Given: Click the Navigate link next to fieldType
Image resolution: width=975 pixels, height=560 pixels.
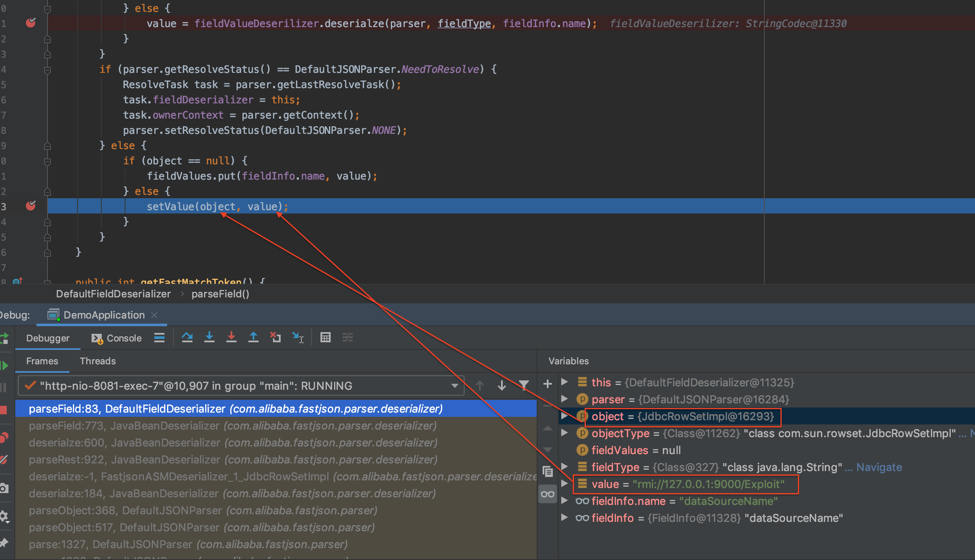Looking at the screenshot, I should [879, 467].
